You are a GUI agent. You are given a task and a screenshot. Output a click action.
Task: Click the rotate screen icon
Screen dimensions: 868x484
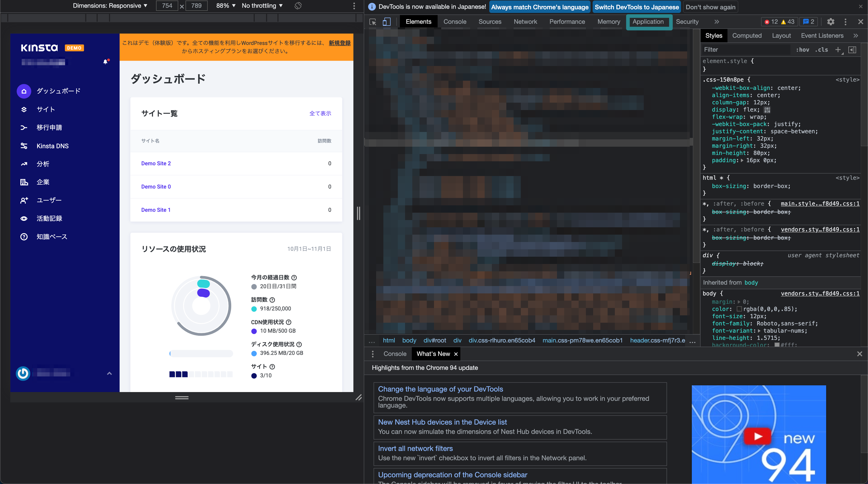tap(298, 6)
